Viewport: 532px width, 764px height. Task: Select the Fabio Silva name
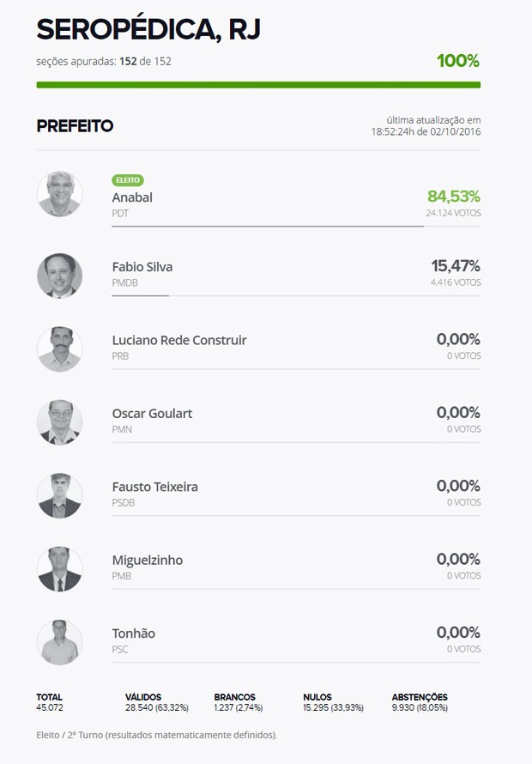(x=142, y=267)
